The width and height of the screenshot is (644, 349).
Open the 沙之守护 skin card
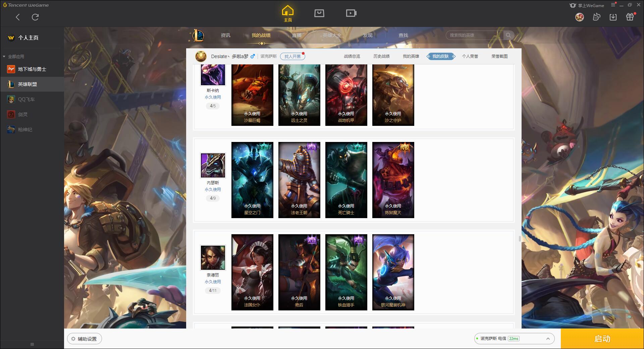[393, 95]
